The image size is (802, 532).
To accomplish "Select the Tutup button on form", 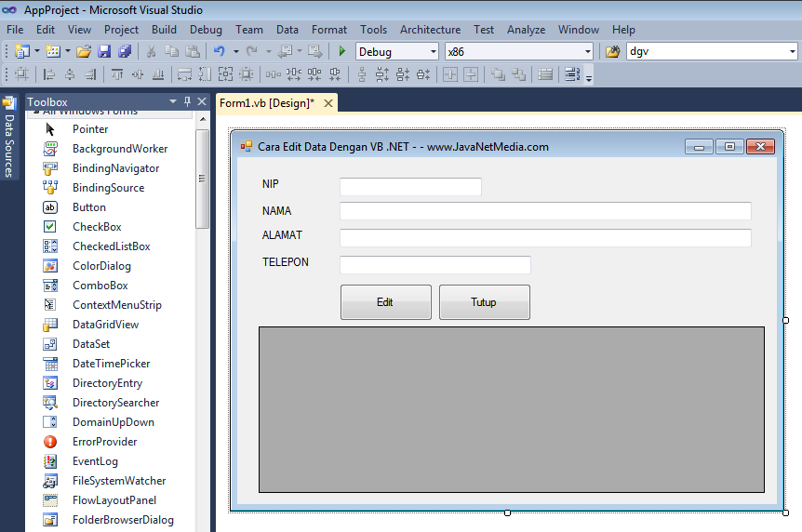I will point(485,302).
